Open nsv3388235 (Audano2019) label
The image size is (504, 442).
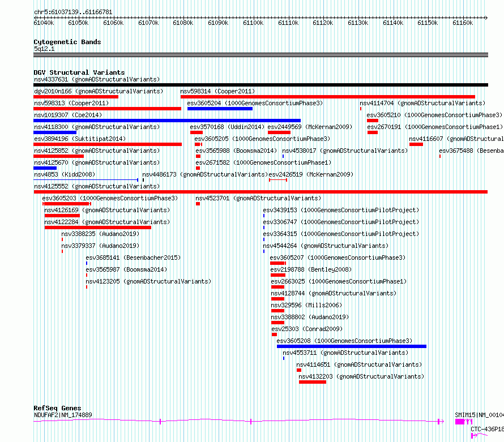pyautogui.click(x=100, y=234)
